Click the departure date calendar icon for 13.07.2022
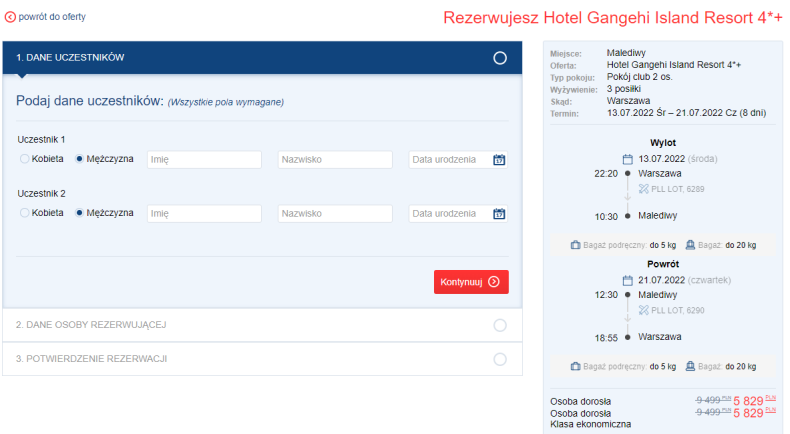790x434 pixels. [627, 158]
